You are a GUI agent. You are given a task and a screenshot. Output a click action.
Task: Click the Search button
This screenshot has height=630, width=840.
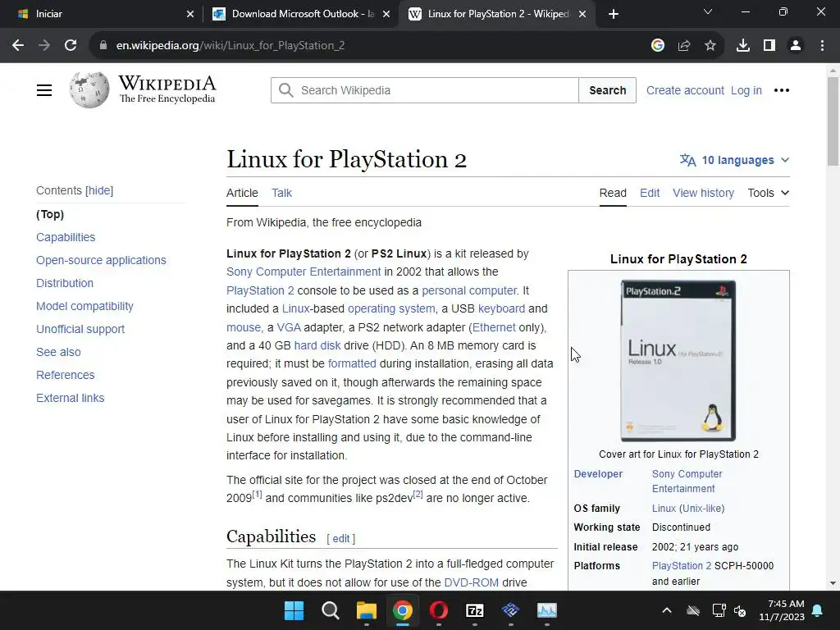point(608,90)
